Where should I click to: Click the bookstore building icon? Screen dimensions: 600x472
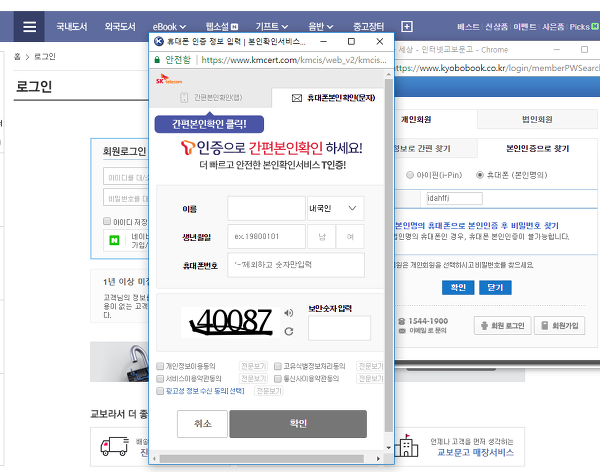[406, 446]
